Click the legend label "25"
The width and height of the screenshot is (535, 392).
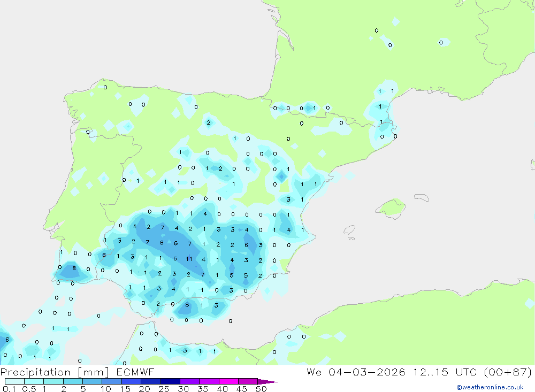164,389
